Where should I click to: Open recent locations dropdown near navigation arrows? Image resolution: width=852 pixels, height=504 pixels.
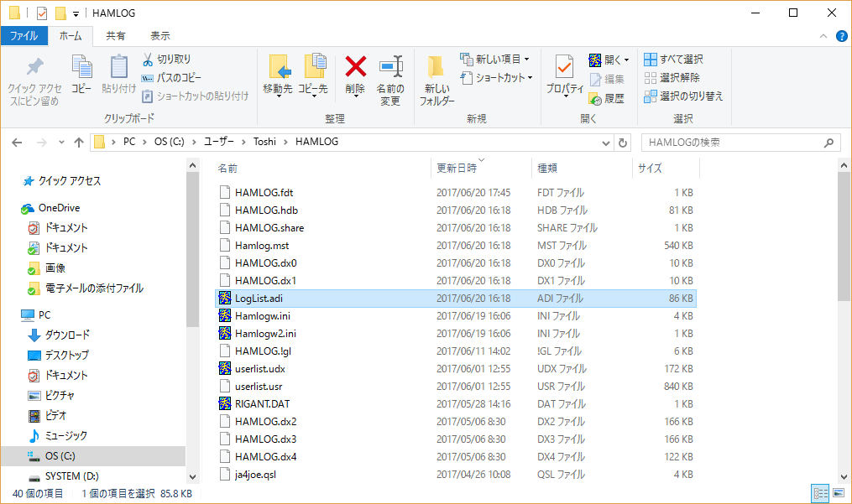(61, 143)
